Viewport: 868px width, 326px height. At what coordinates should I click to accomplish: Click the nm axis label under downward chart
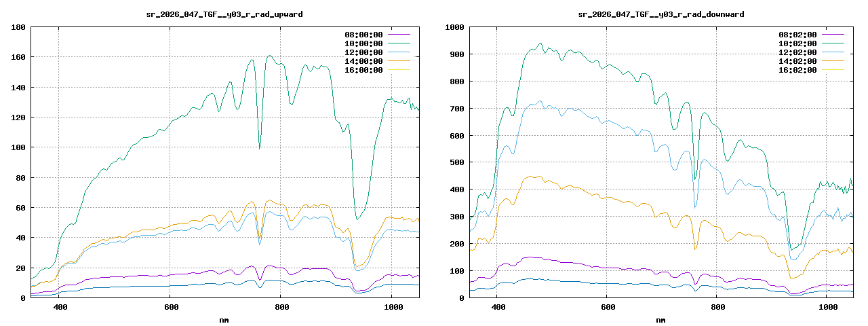point(660,319)
